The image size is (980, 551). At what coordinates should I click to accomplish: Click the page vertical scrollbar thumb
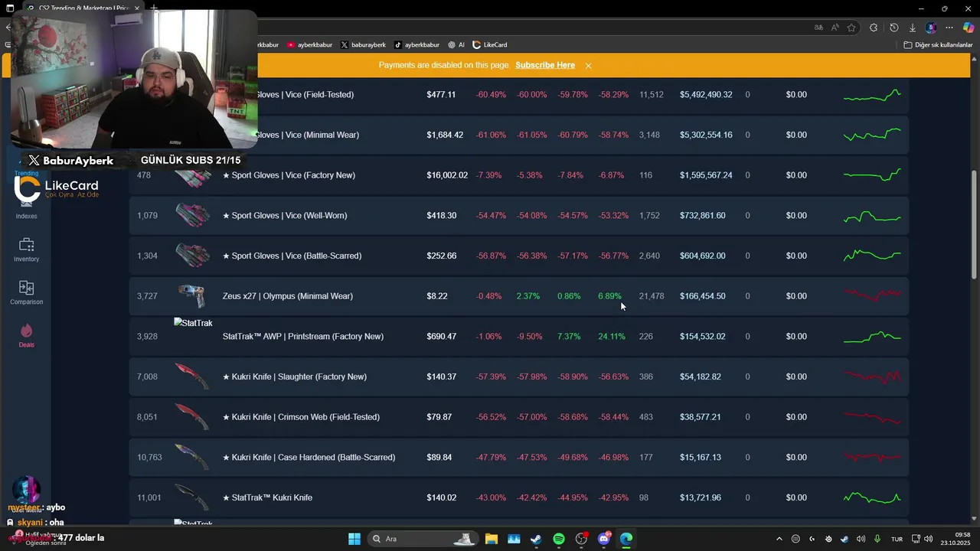pyautogui.click(x=975, y=224)
